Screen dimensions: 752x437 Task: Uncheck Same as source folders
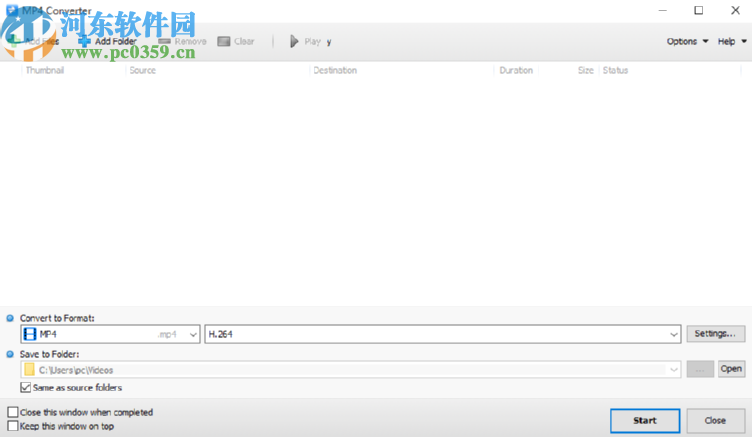pyautogui.click(x=26, y=388)
